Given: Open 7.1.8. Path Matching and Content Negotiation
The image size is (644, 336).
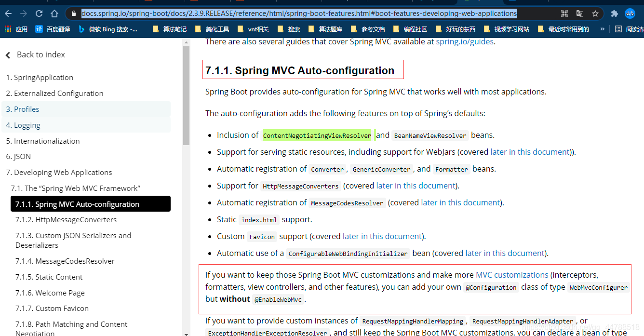Looking at the screenshot, I should click(71, 329).
